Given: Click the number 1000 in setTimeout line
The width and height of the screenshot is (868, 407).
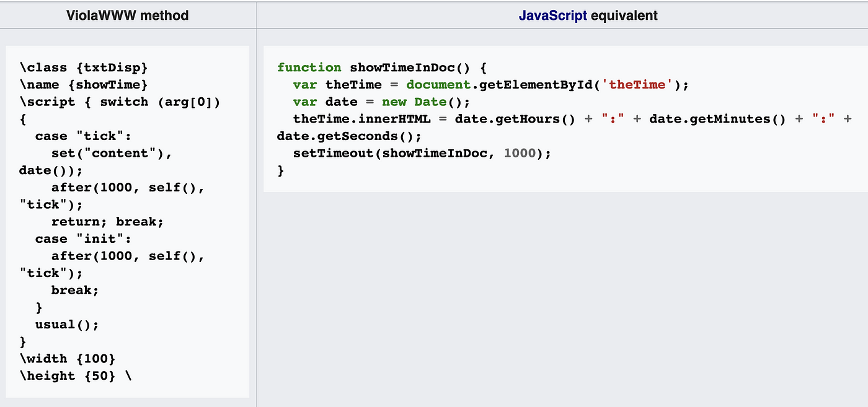Looking at the screenshot, I should tap(520, 153).
